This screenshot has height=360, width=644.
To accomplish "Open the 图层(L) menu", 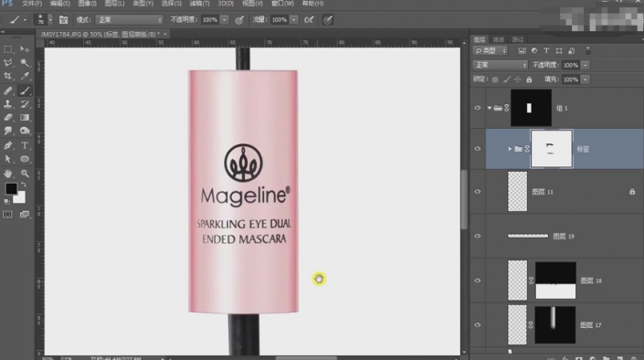I will [x=114, y=4].
